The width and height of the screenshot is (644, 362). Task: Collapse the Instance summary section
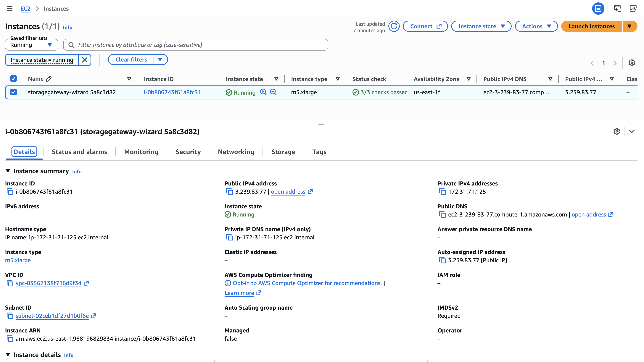[8, 171]
